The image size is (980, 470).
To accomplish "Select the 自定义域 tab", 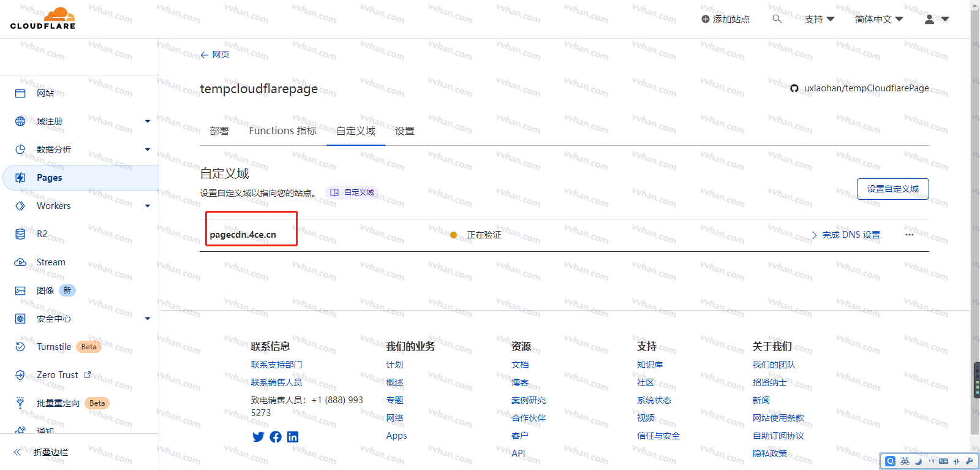I will point(356,131).
